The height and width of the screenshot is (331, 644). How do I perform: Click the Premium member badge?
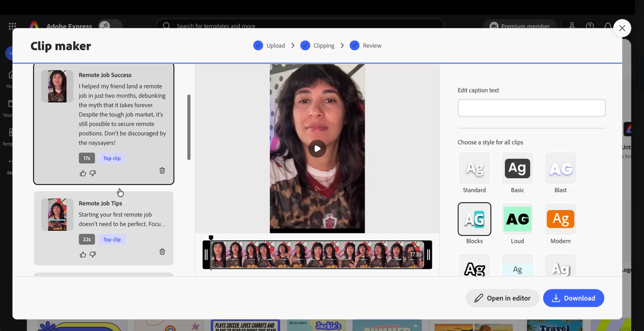click(519, 26)
